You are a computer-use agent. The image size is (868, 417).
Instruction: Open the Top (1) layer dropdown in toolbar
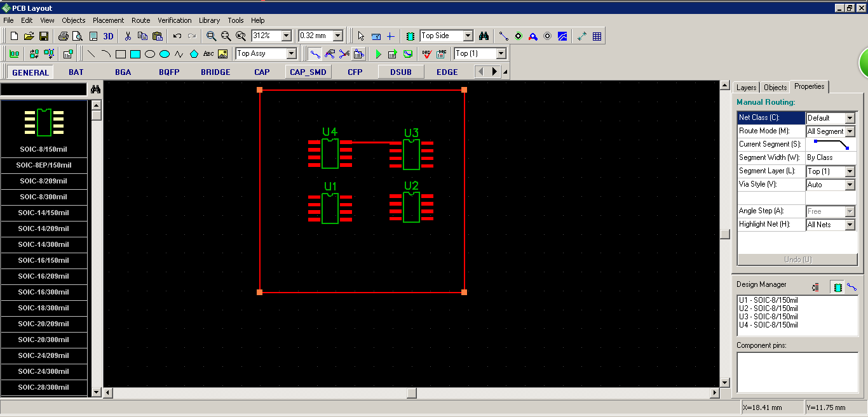(501, 54)
